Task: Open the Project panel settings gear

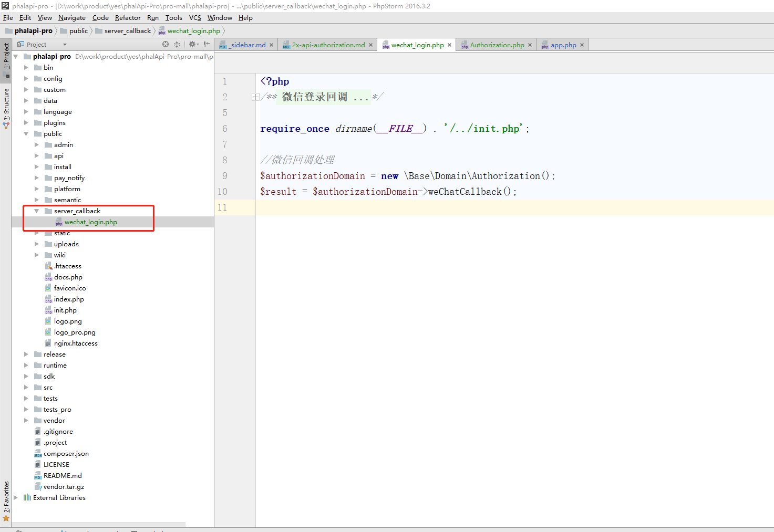Action: 192,45
